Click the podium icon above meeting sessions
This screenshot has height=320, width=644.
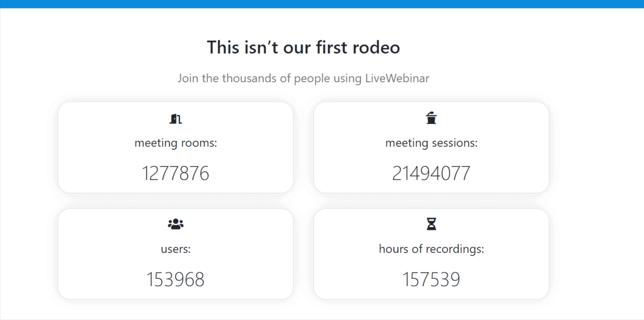coord(431,118)
